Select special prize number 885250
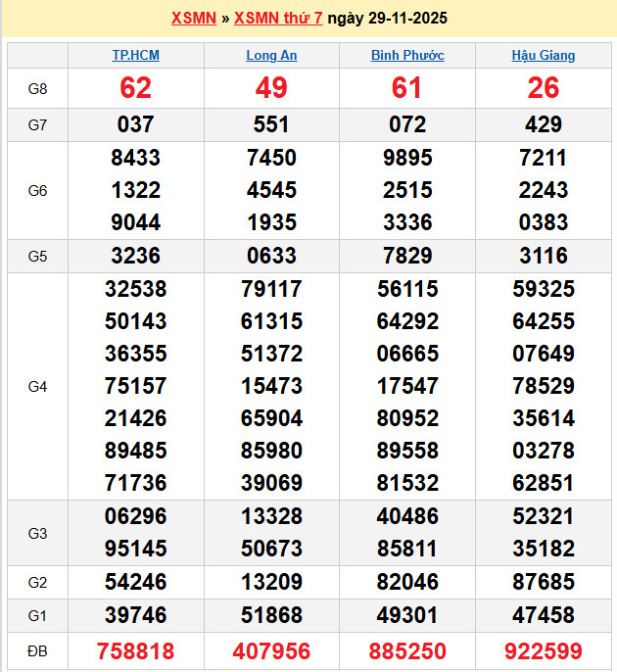Screen dimensions: 617x672 point(407,650)
